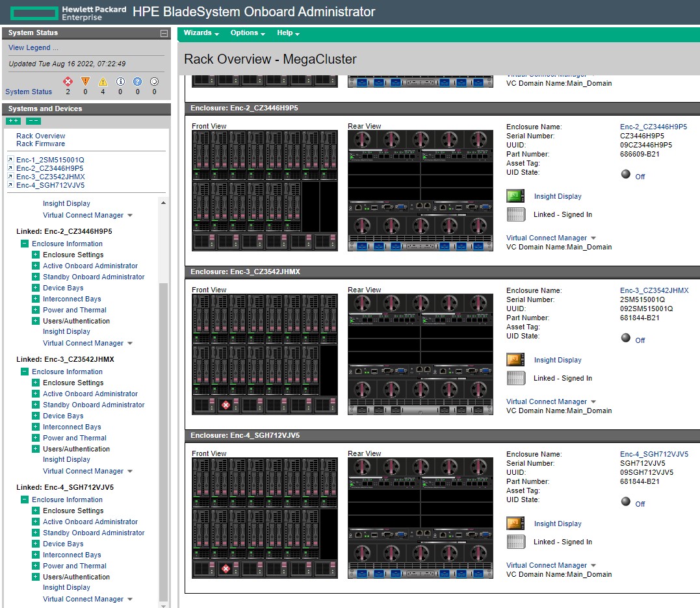This screenshot has width=700, height=608.
Task: Open the Enc-3_CZ3542JHMX enclosure name link
Action: 654,290
